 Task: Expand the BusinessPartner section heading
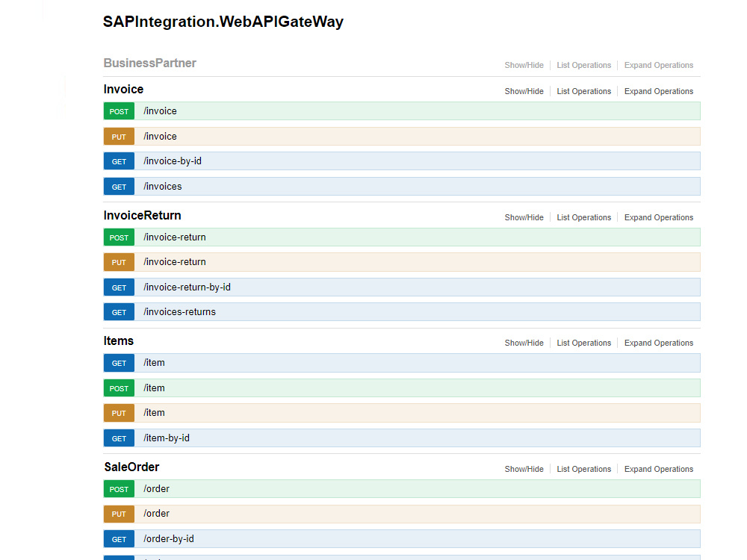149,63
